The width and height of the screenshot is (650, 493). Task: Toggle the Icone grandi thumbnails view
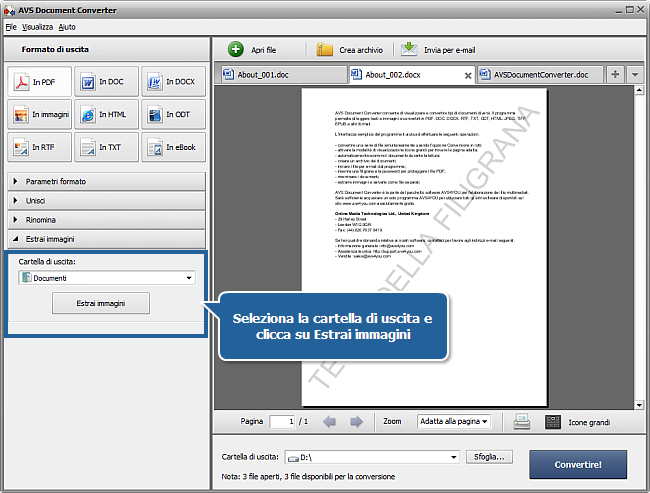pyautogui.click(x=553, y=422)
